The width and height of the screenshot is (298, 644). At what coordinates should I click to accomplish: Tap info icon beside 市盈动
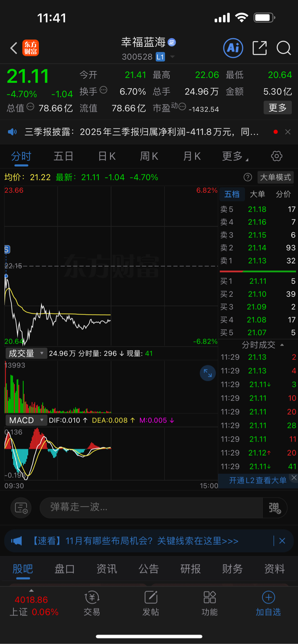[x=182, y=106]
